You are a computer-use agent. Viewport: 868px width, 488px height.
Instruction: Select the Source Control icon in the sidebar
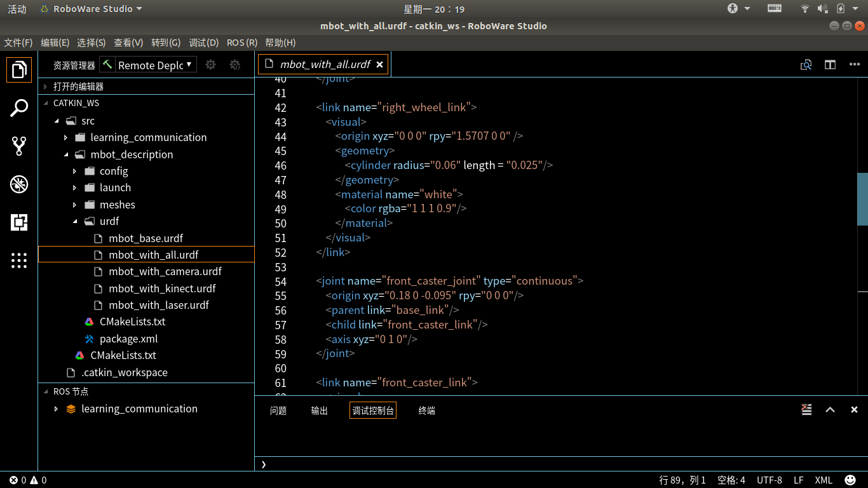tap(18, 145)
